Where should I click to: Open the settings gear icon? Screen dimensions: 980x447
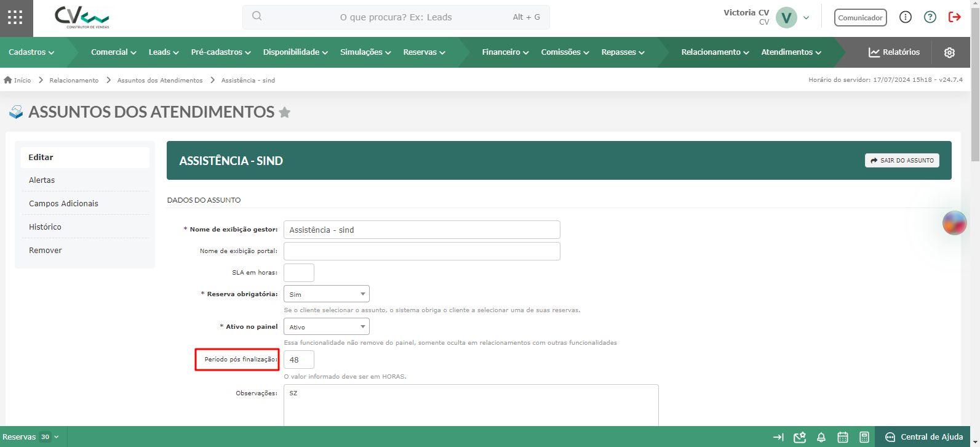pyautogui.click(x=949, y=52)
